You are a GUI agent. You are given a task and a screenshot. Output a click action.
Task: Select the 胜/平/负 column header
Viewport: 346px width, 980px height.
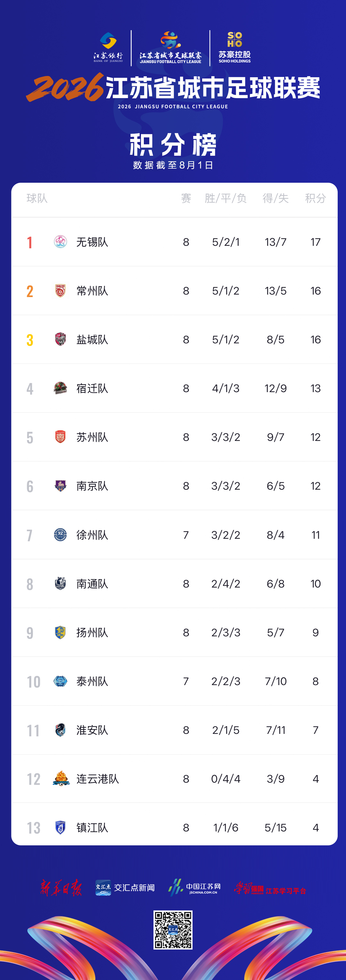[x=226, y=198]
